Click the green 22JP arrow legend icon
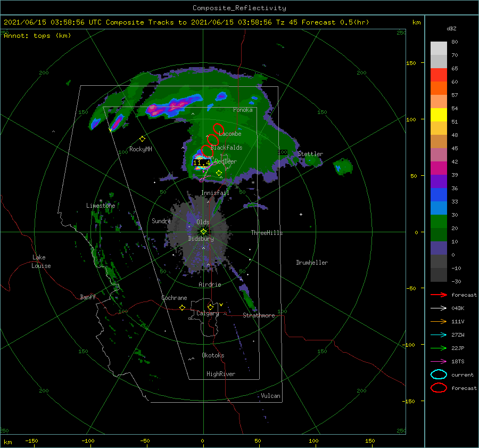Viewport: 479px width, 448px height. pyautogui.click(x=439, y=348)
